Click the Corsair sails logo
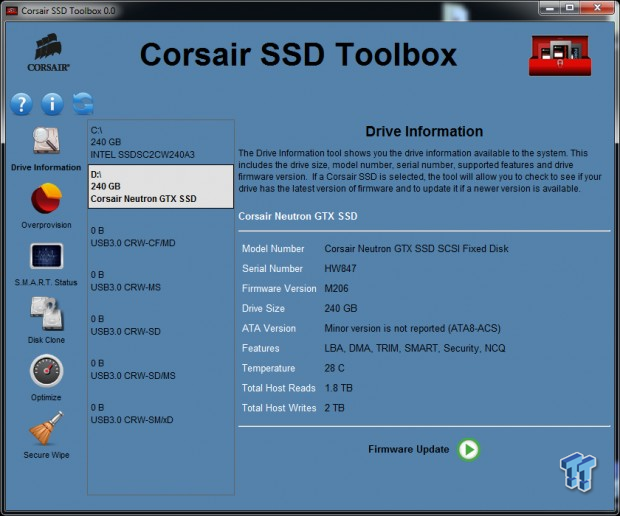This screenshot has width=620, height=516. 48,52
